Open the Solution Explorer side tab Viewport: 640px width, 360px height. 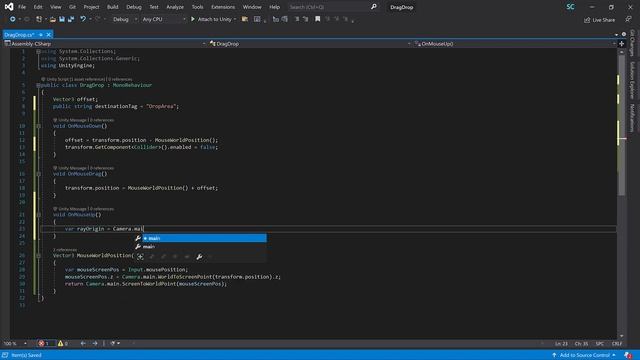(x=632, y=80)
